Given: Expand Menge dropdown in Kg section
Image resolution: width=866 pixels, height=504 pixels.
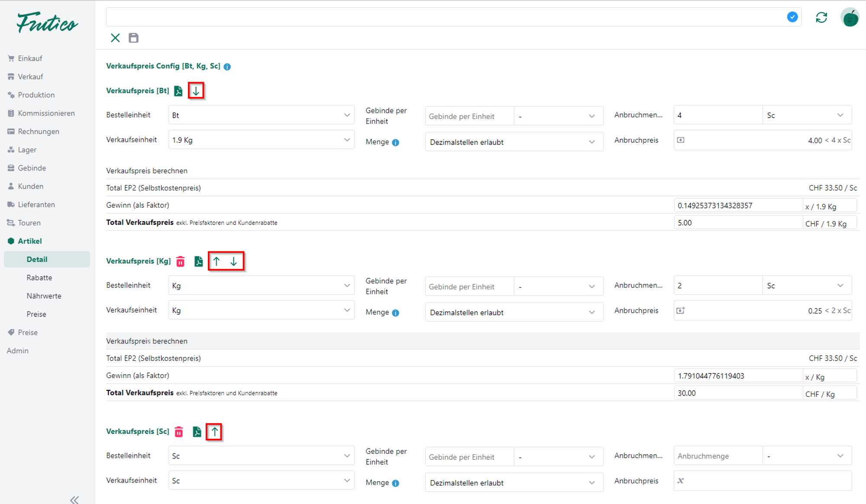Looking at the screenshot, I should click(x=514, y=312).
